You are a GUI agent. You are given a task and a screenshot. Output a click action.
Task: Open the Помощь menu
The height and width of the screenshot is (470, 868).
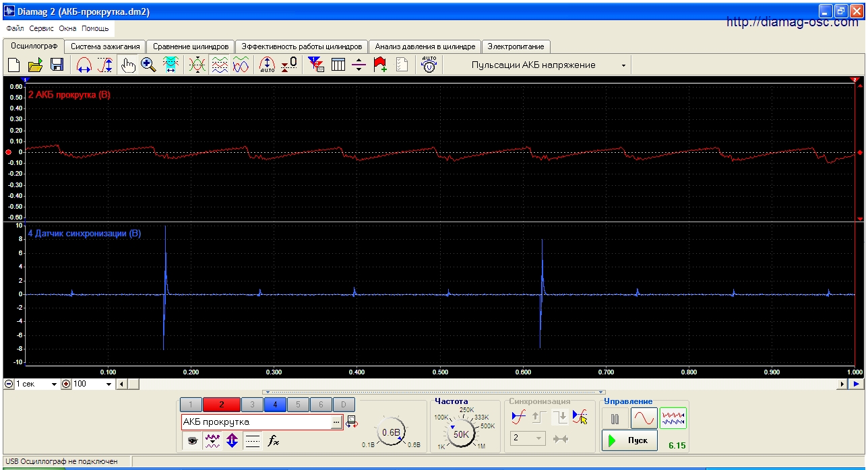95,29
